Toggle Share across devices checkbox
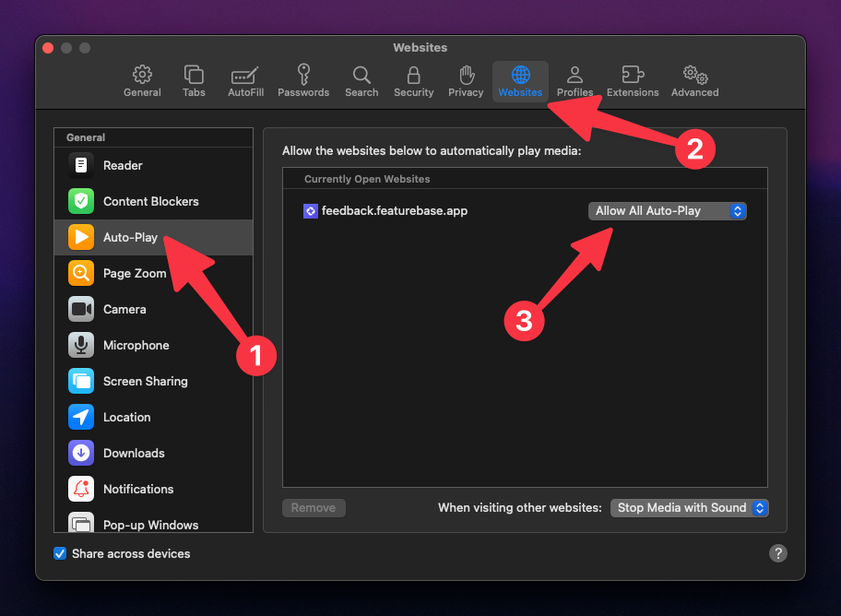The height and width of the screenshot is (616, 841). pos(60,553)
